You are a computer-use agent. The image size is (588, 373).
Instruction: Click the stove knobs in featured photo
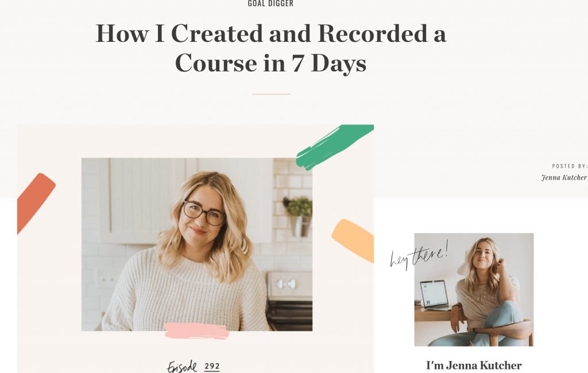[287, 284]
